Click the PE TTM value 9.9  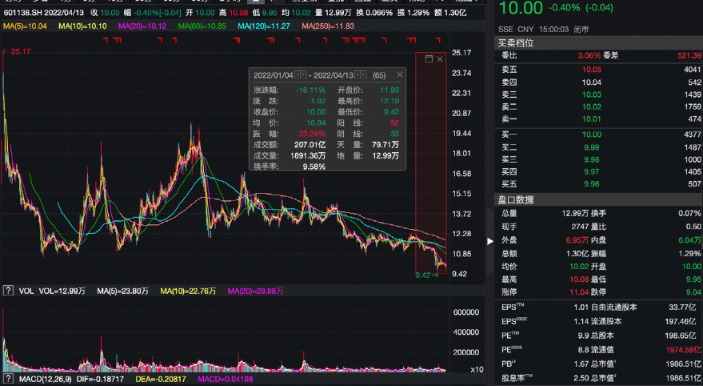(x=583, y=335)
